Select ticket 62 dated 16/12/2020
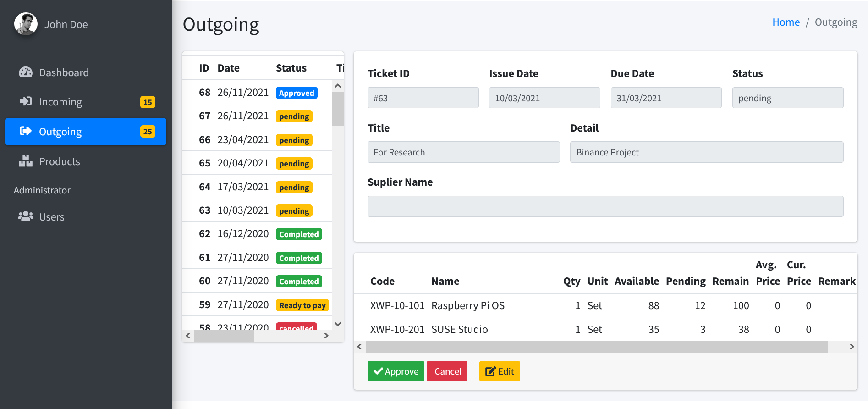This screenshot has width=868, height=409. (257, 234)
